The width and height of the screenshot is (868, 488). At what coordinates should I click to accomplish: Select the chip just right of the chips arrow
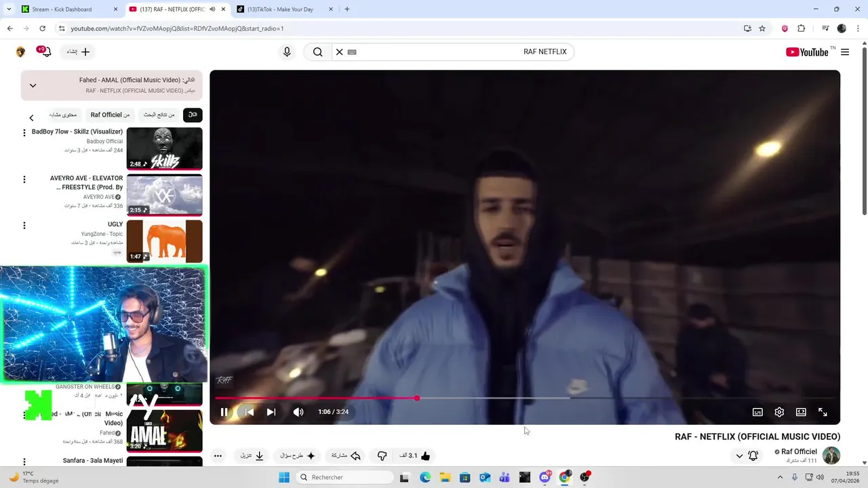[63, 115]
